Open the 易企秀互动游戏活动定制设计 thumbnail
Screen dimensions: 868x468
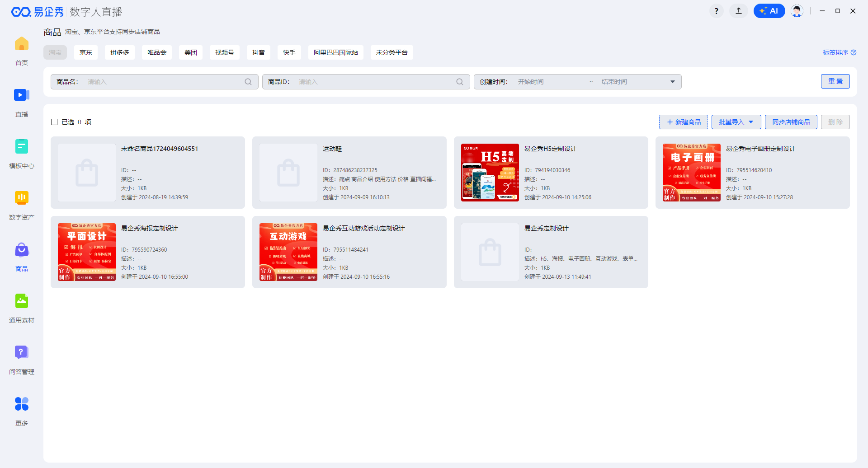(x=288, y=252)
